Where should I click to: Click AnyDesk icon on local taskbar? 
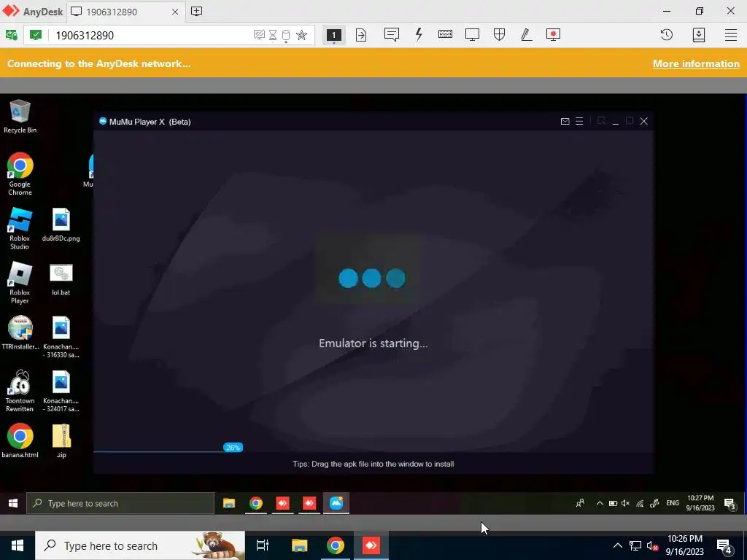pos(371,545)
